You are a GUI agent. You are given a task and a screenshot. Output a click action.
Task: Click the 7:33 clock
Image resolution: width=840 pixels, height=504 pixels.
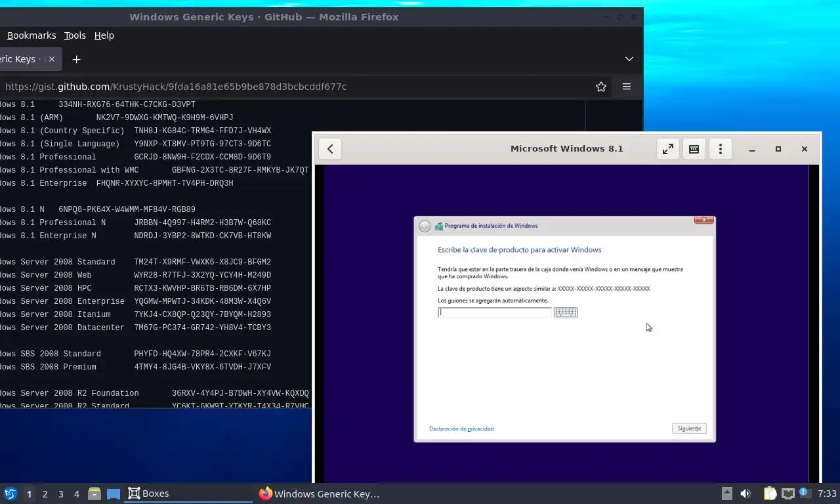827,493
